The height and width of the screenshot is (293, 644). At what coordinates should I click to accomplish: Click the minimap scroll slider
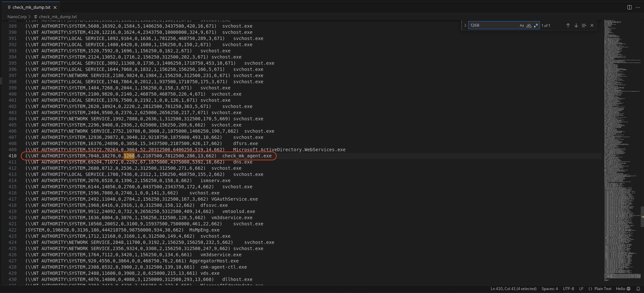coord(642,217)
